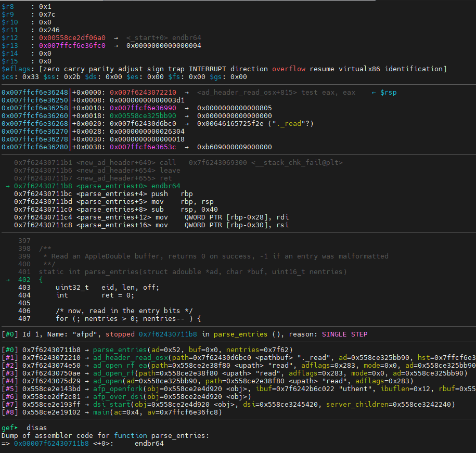Click the $ss segment value 0x2b
Screen dimensions: 476x453
(x=72, y=77)
